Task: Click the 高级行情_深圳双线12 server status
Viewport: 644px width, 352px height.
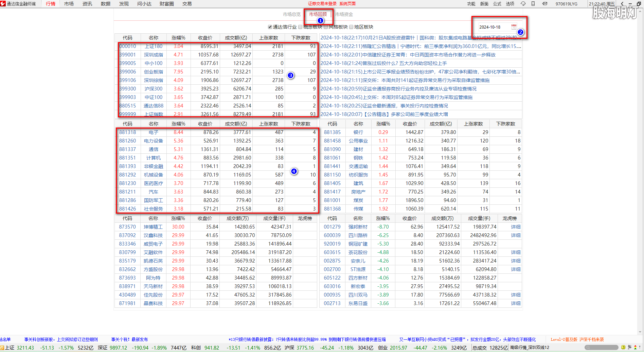Action: coord(530,348)
